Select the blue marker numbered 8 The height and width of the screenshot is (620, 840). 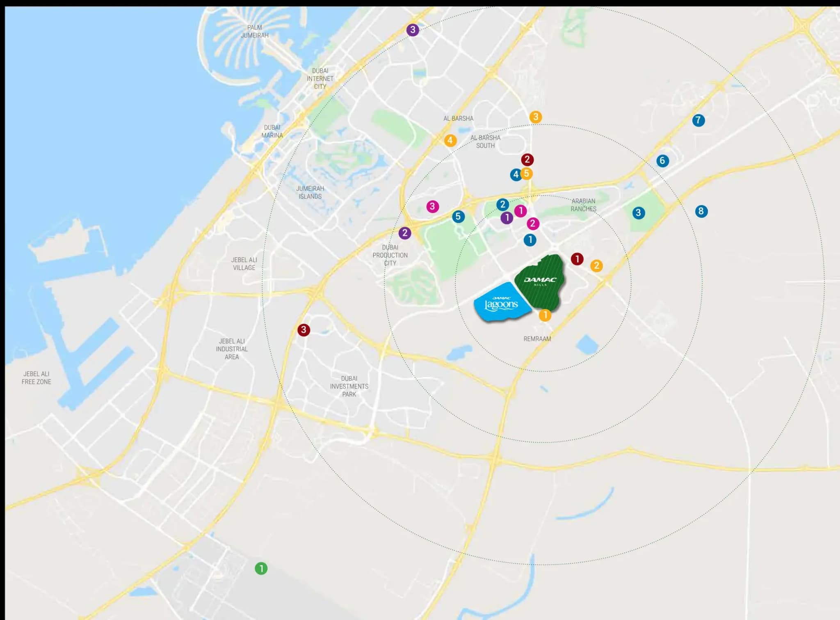tap(701, 211)
